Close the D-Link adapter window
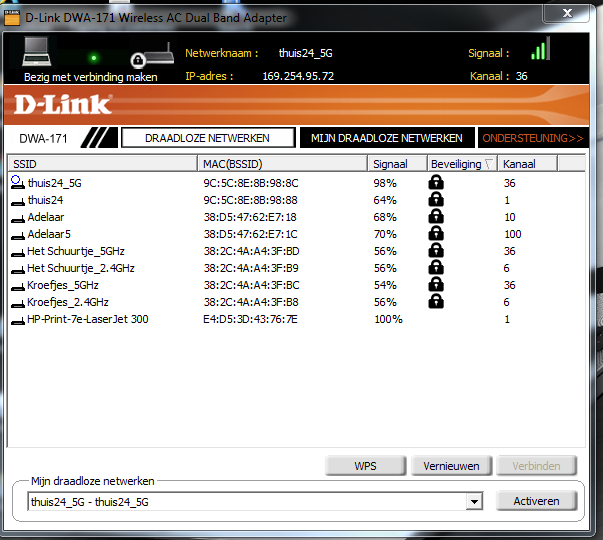603x540 pixels. [x=568, y=13]
